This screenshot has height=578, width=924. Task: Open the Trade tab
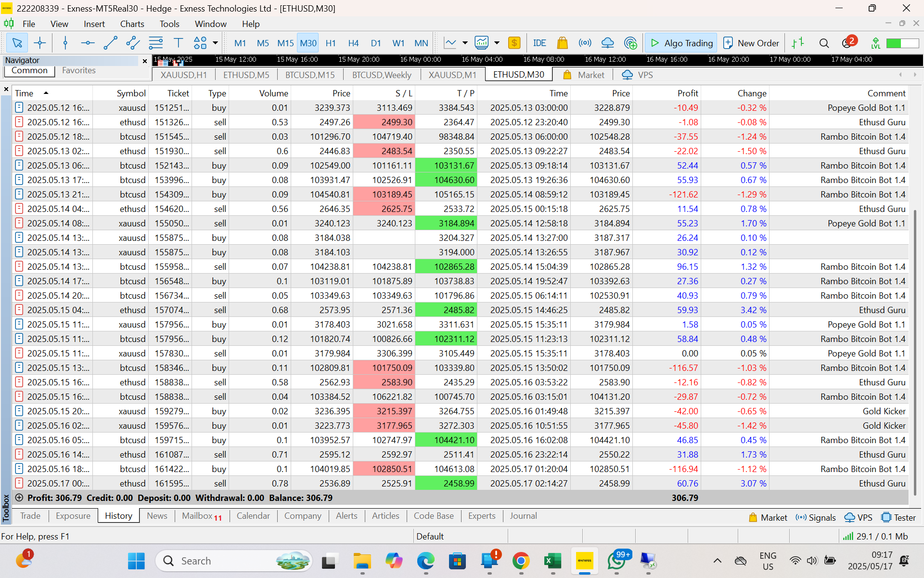pyautogui.click(x=30, y=516)
